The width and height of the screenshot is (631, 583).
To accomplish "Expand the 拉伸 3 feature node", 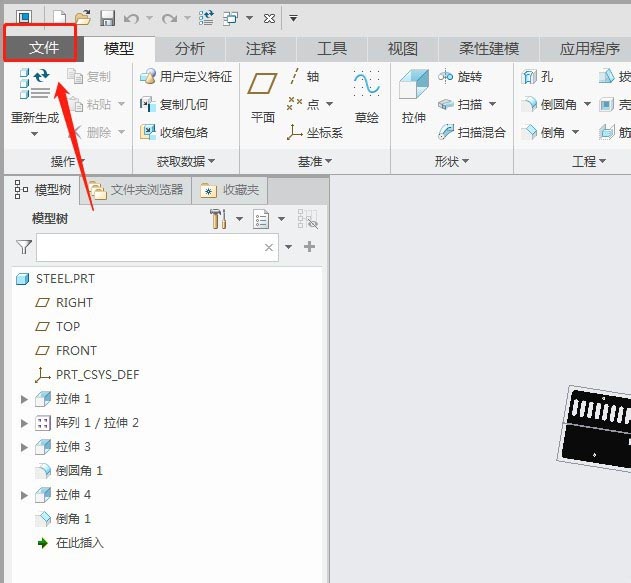I will 24,447.
